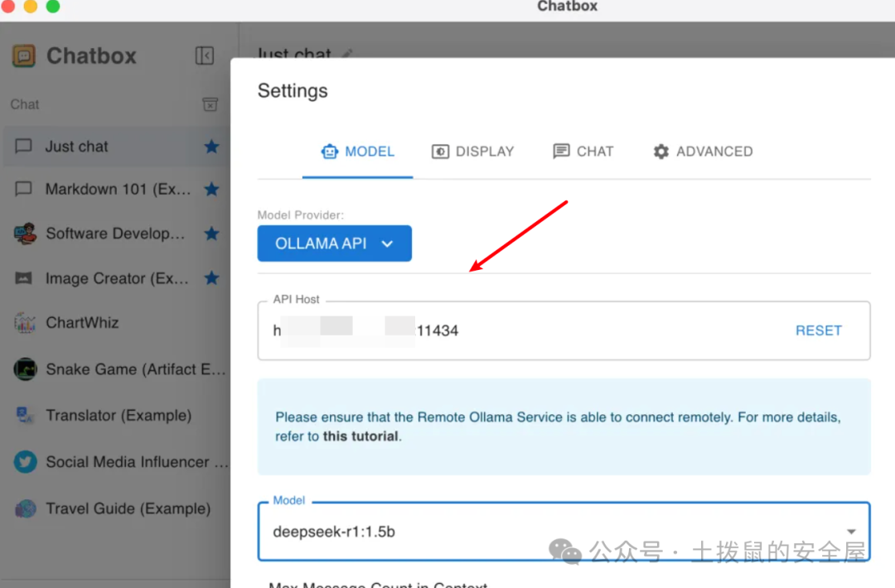Click the robot icon on MODEL tab
This screenshot has width=895, height=588.
pyautogui.click(x=329, y=151)
